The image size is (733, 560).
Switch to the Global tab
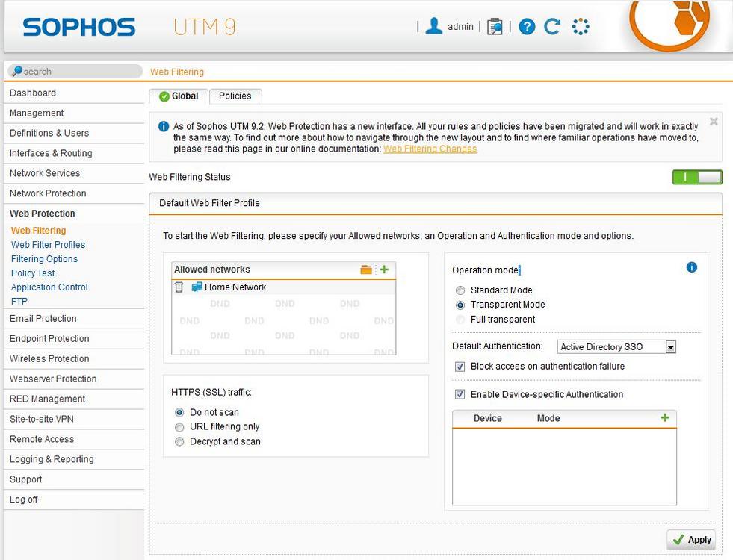point(179,96)
